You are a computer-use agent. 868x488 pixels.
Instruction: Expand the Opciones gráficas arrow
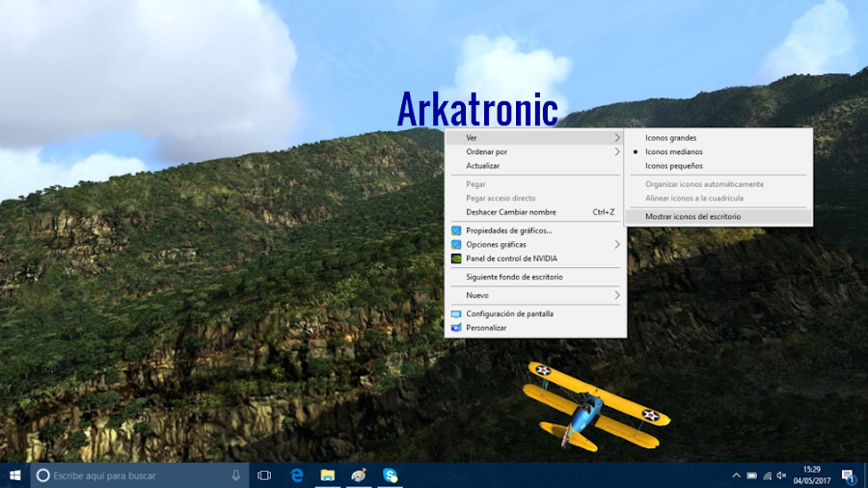click(617, 245)
